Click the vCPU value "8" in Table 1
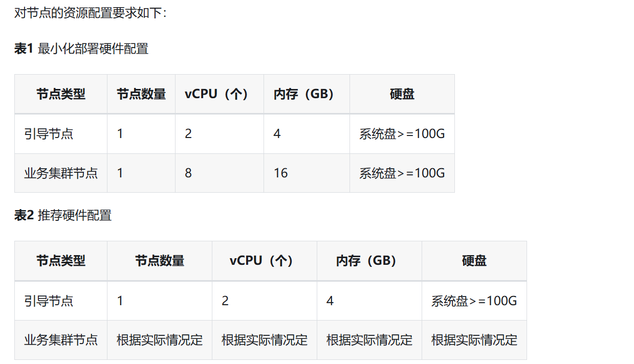 [188, 173]
